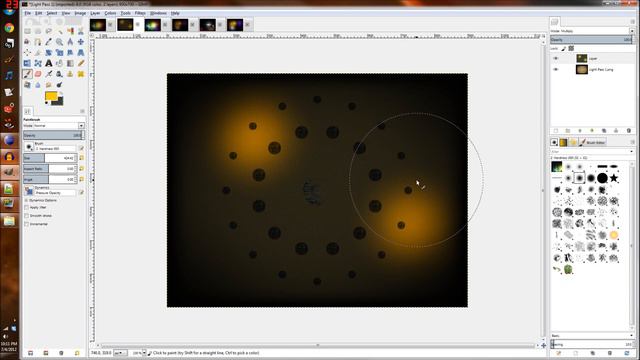Select the Zoom magnifier tool

pos(60,42)
